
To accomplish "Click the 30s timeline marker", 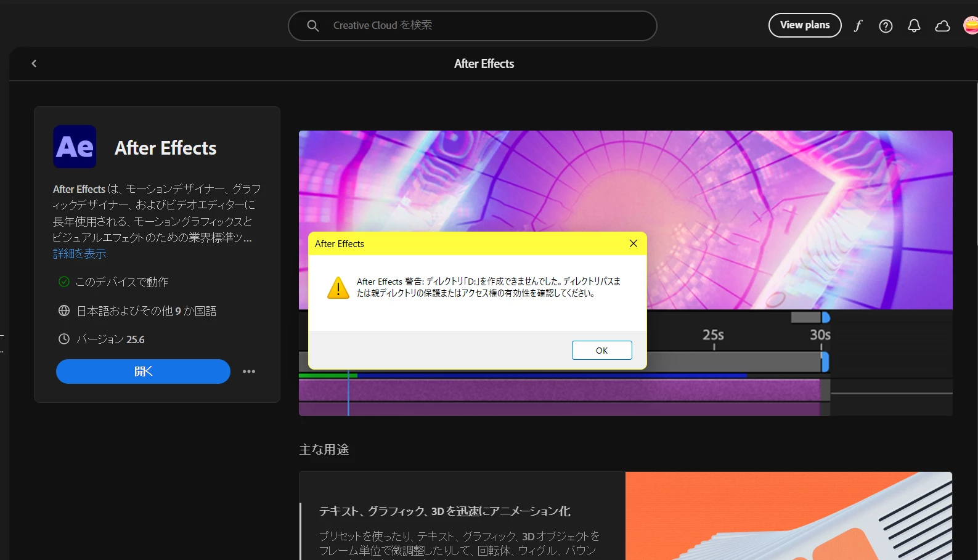I will tap(820, 335).
